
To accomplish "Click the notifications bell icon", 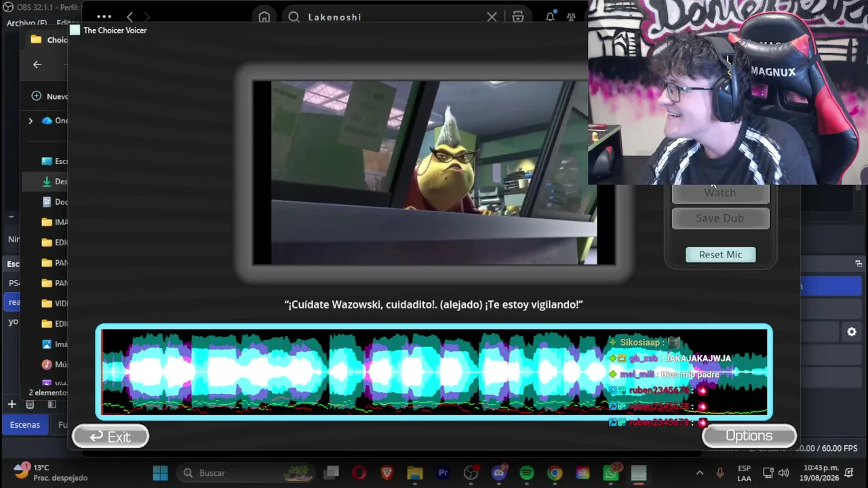I will point(550,17).
